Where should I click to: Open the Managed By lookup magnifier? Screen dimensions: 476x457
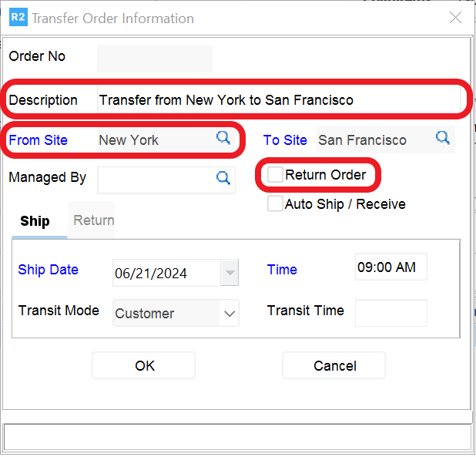[x=223, y=178]
